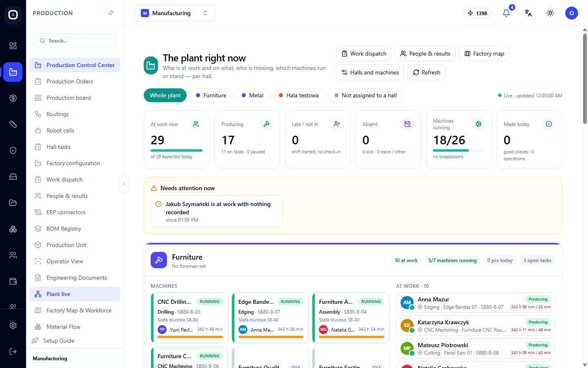The image size is (588, 368).
Task: Open the folder rail icon
Action: pos(13,203)
